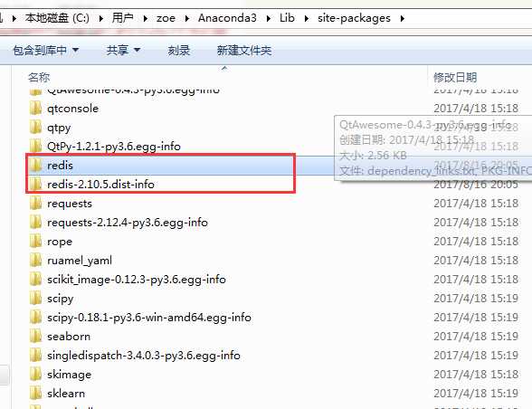This screenshot has height=409, width=532.
Task: Navigate to 用户 breadcrumb
Action: coord(122,18)
